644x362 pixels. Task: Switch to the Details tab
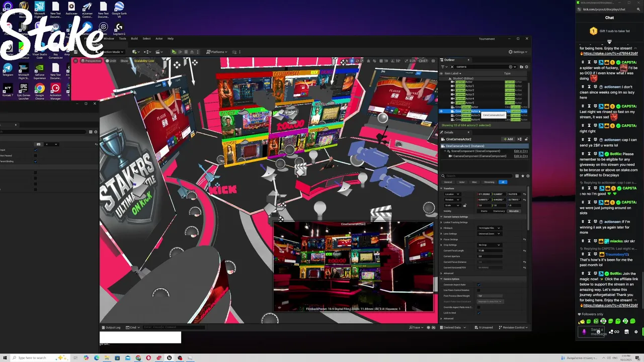[448, 132]
